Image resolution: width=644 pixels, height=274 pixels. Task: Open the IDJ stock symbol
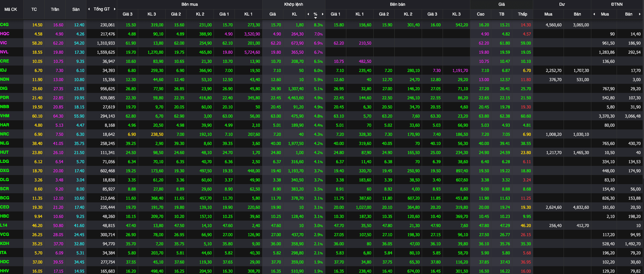(x=3, y=70)
